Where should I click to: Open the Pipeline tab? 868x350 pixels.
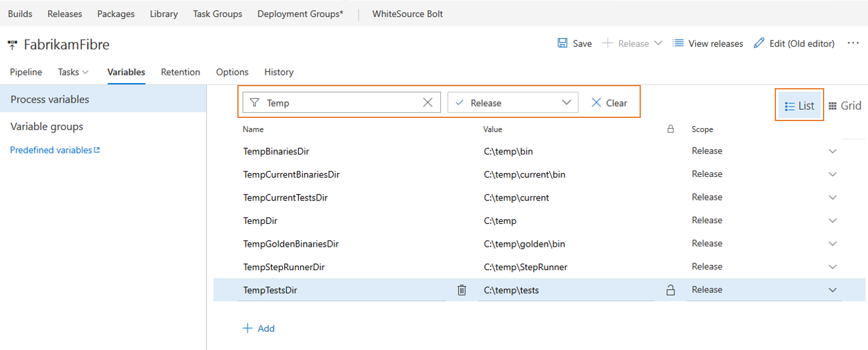click(x=26, y=72)
